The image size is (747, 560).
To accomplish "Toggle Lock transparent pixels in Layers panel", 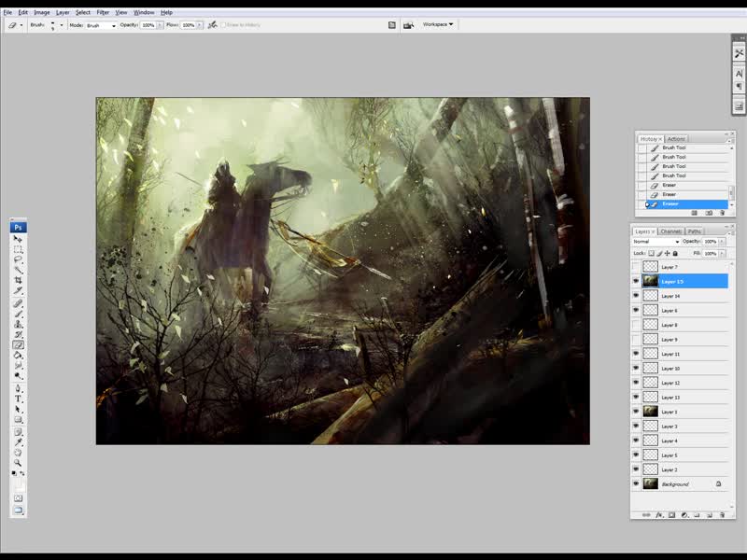I will coord(651,253).
